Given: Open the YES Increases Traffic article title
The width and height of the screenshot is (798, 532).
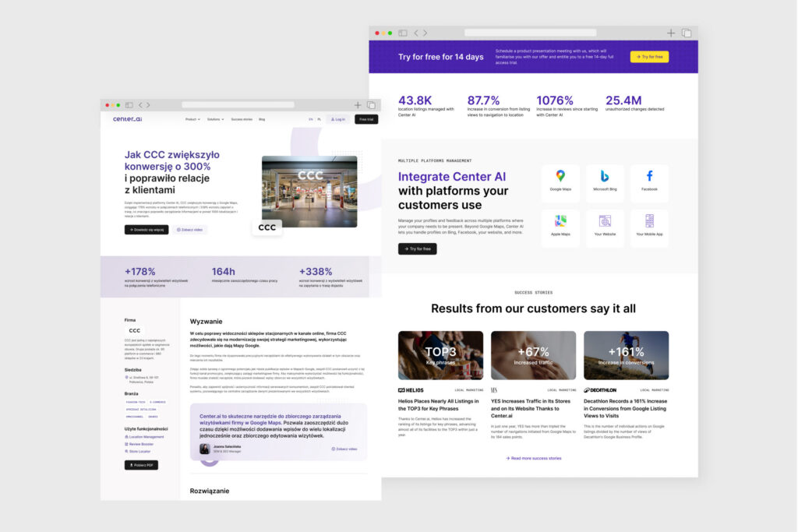Looking at the screenshot, I should [x=531, y=408].
